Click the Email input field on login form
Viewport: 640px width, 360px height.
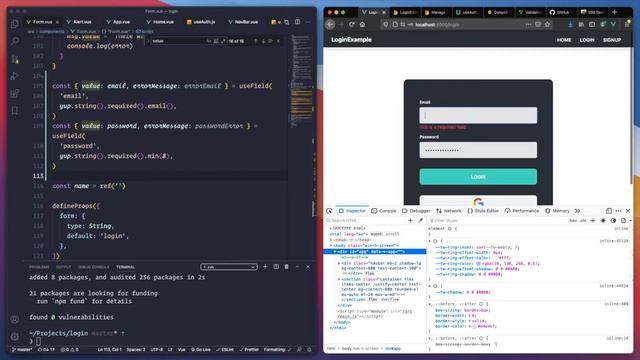[478, 115]
